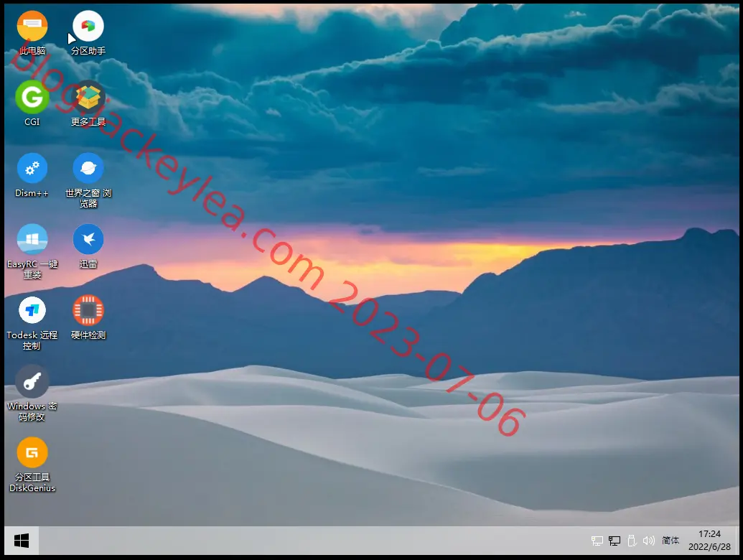The width and height of the screenshot is (743, 560).
Task: Open the Windows Start button
Action: (x=22, y=541)
